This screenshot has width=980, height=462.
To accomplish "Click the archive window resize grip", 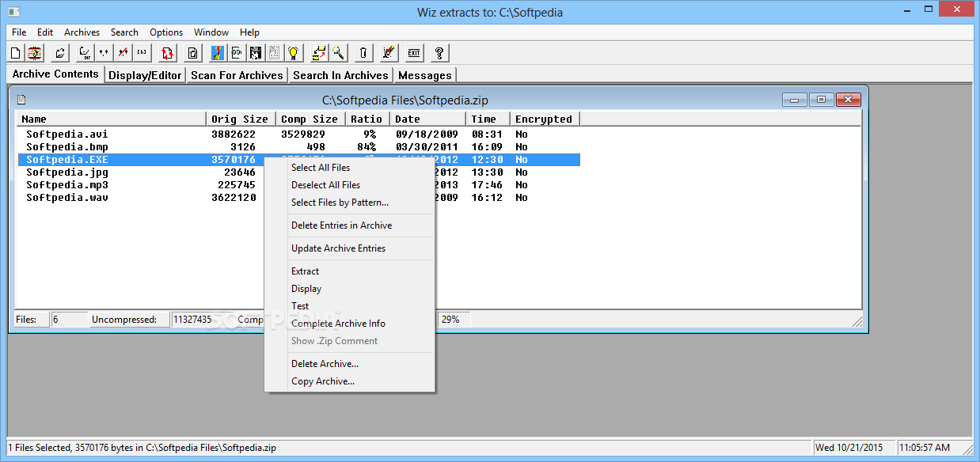I will (x=857, y=321).
